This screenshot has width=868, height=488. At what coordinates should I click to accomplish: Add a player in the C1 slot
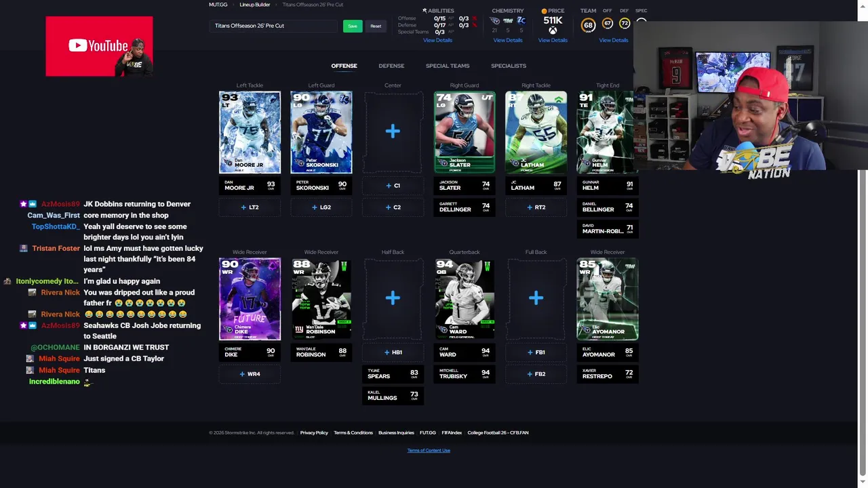pos(393,186)
